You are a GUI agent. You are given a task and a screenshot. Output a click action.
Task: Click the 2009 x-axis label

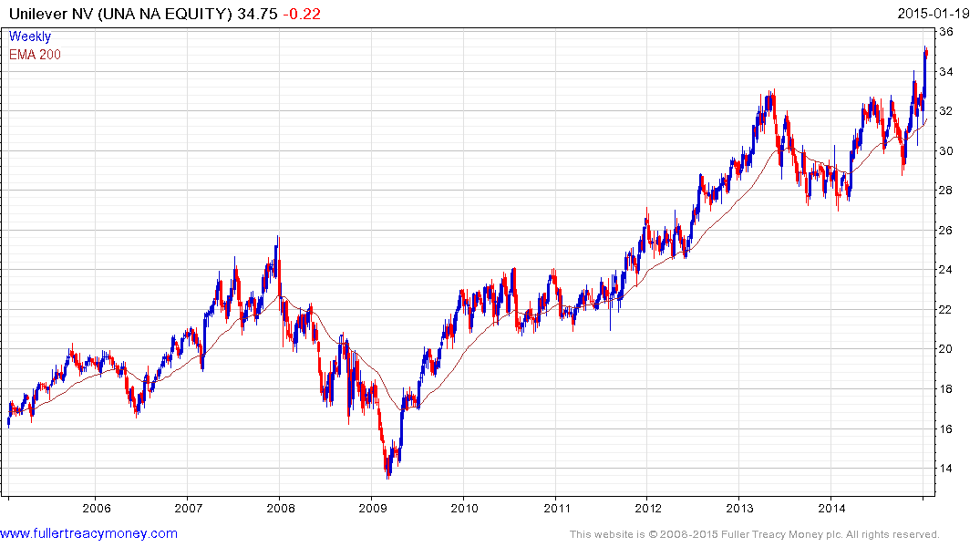pyautogui.click(x=373, y=508)
